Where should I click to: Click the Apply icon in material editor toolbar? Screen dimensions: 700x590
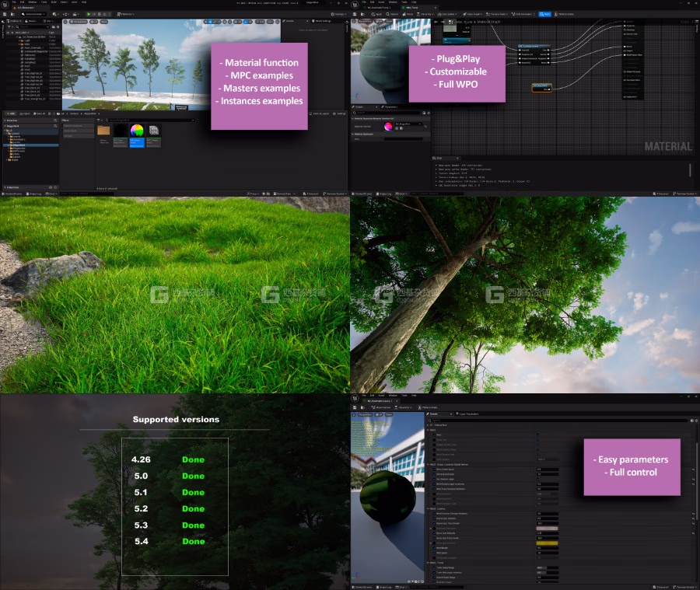coord(377,14)
